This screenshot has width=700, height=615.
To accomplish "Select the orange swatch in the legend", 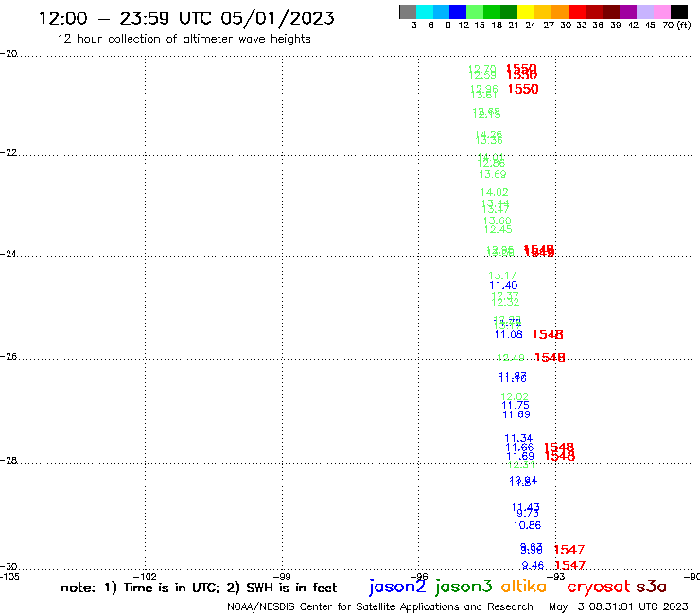I will (560, 11).
